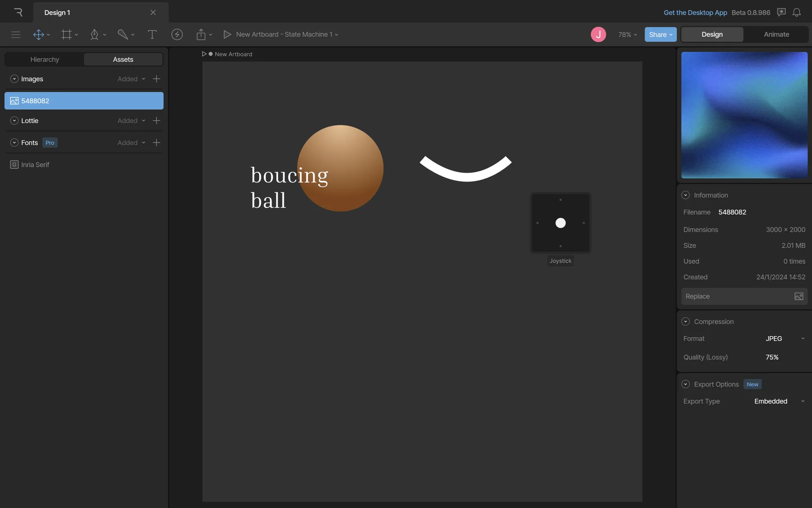Switch to the Hierarchy tab
The width and height of the screenshot is (812, 508).
44,59
